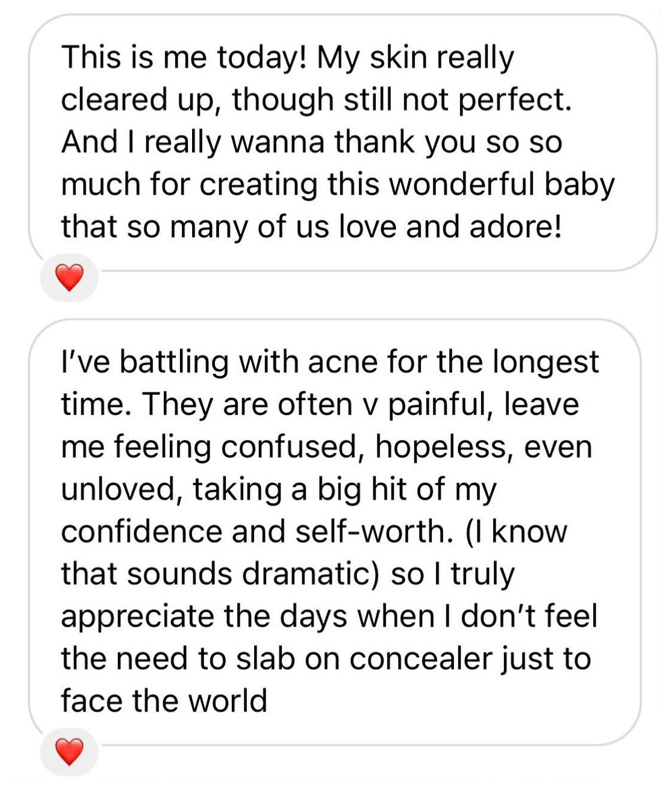Click the line "me feeling confused, hopeless, even"
Viewport: 672px width, 788px height.
point(327,447)
